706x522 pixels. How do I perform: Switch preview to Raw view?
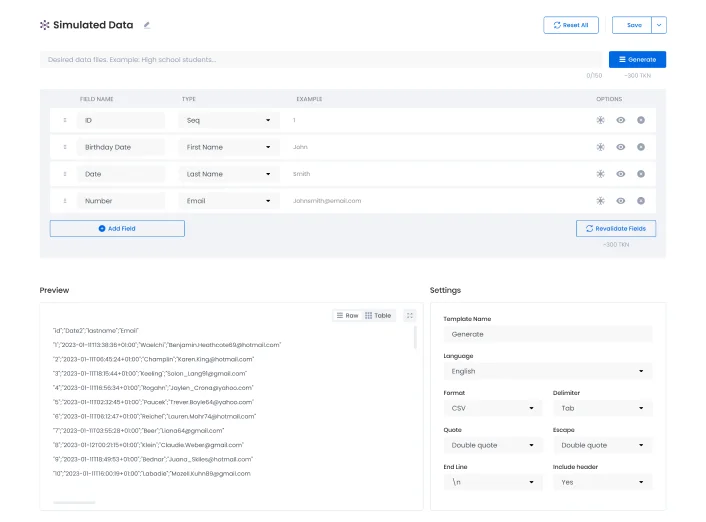click(x=348, y=316)
